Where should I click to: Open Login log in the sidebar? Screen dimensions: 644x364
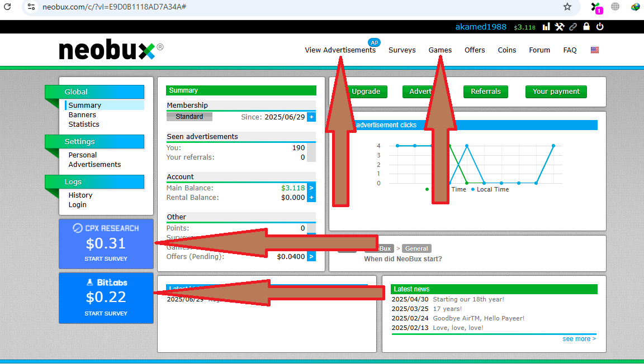tap(77, 205)
